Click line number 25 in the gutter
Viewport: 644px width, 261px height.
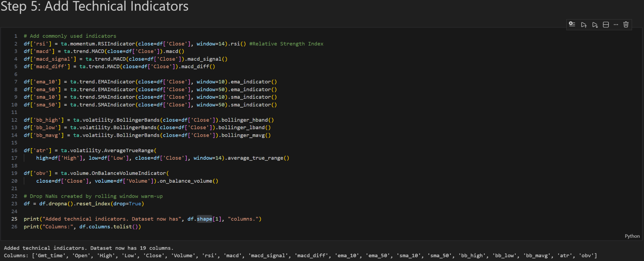tap(14, 219)
